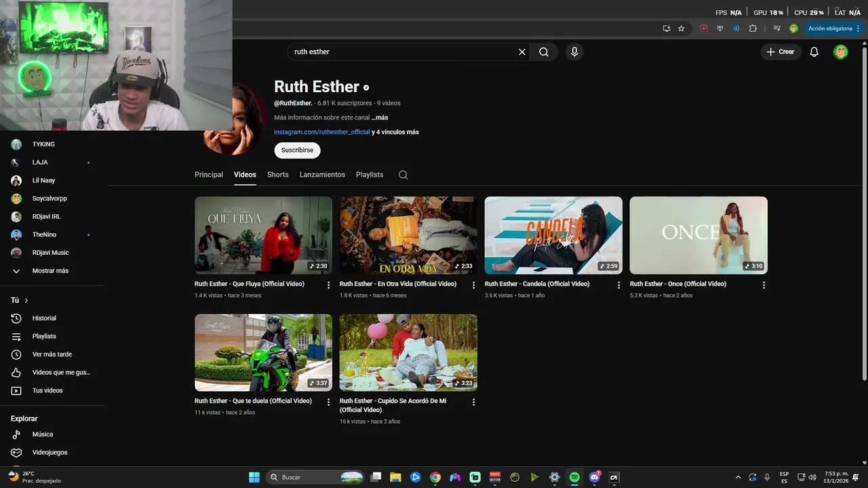Open options menu for En Otra Vida video

click(473, 285)
